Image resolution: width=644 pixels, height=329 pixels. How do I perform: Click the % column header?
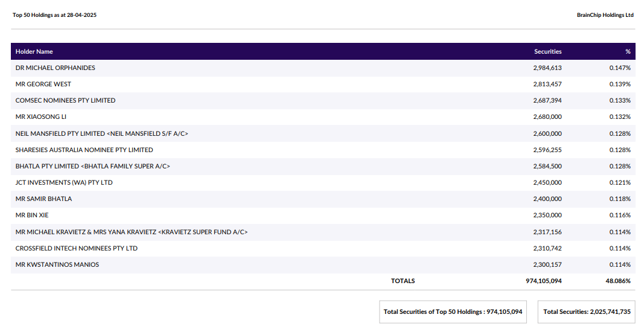coord(628,51)
